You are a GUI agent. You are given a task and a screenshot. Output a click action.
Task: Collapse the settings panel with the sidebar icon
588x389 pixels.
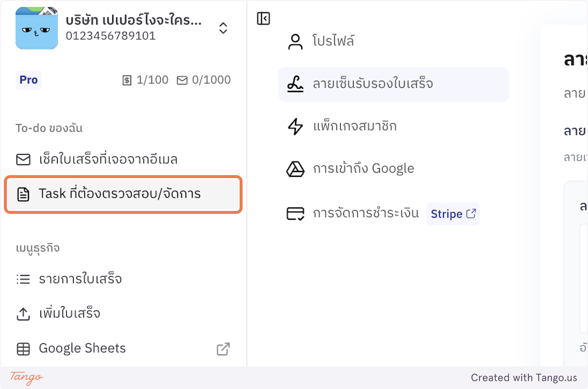point(263,18)
